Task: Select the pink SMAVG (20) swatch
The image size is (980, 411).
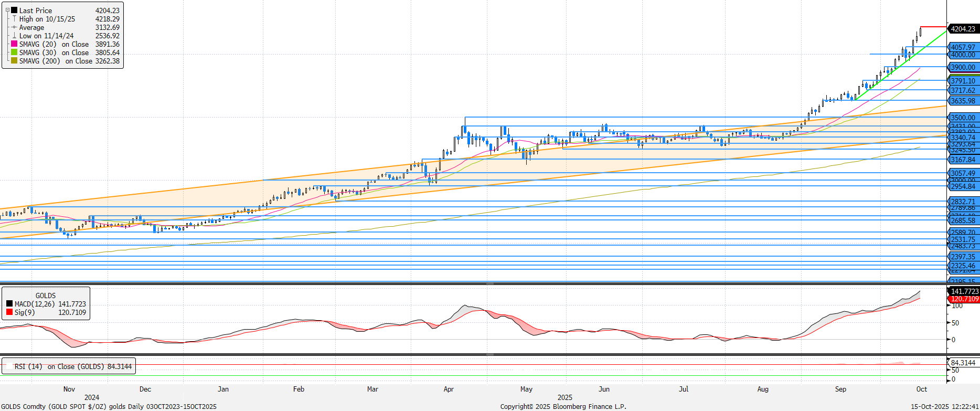Action: (14, 44)
